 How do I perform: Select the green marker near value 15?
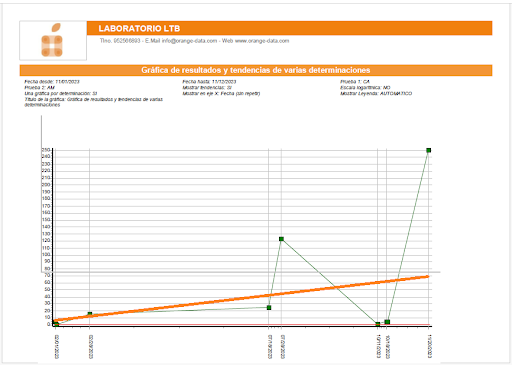click(x=90, y=314)
